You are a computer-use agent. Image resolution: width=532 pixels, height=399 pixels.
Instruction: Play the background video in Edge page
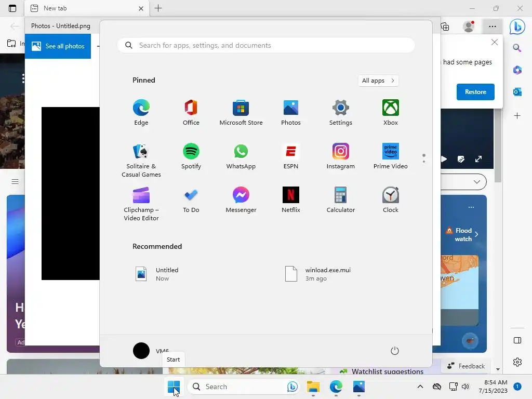(444, 159)
